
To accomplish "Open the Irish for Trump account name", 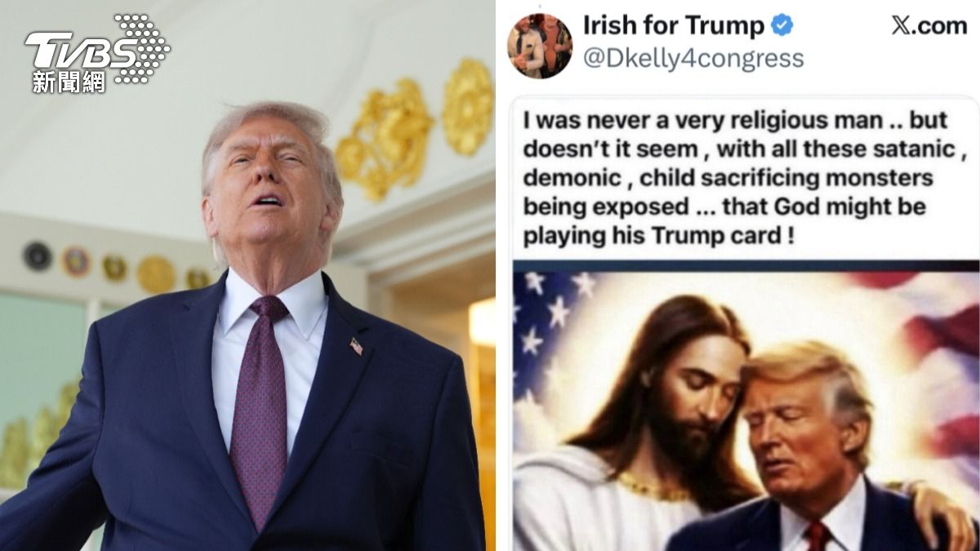I will tap(674, 26).
